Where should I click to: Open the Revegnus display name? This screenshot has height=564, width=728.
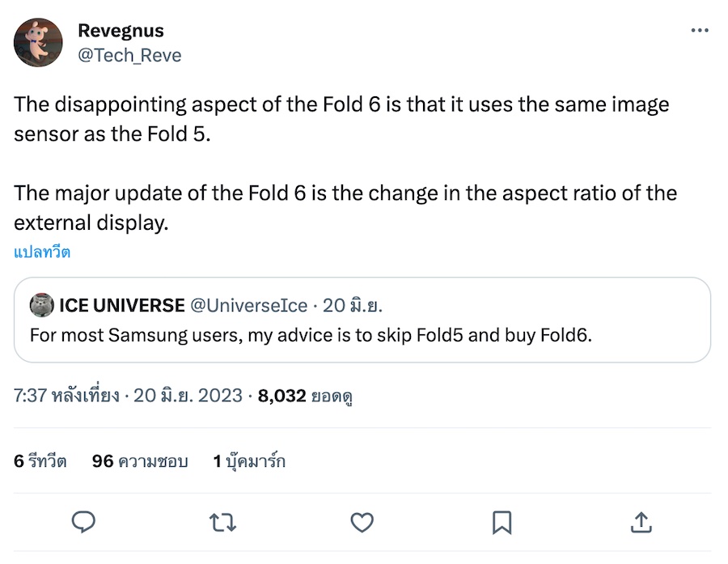121,31
